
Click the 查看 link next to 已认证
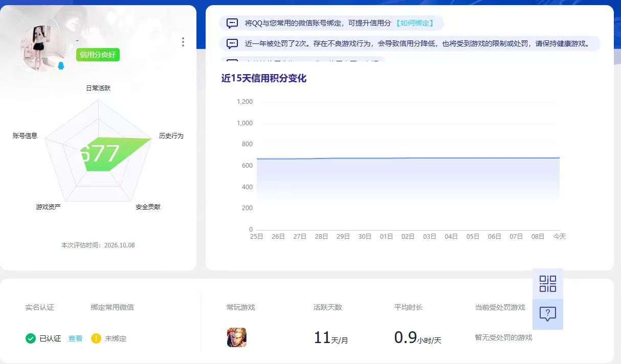click(75, 338)
